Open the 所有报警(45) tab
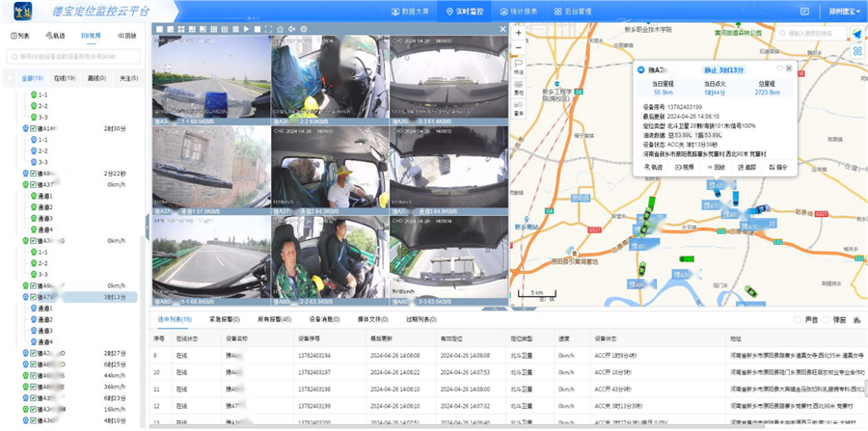Image resolution: width=868 pixels, height=431 pixels. (273, 319)
